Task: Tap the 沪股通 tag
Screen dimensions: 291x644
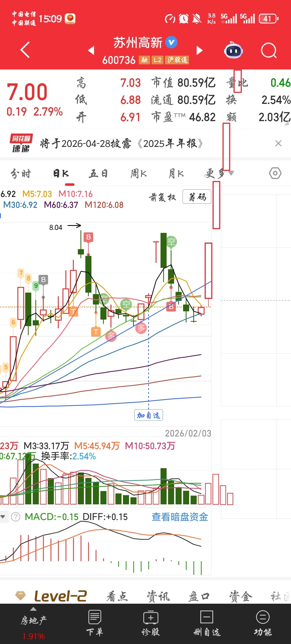Action: pyautogui.click(x=177, y=60)
